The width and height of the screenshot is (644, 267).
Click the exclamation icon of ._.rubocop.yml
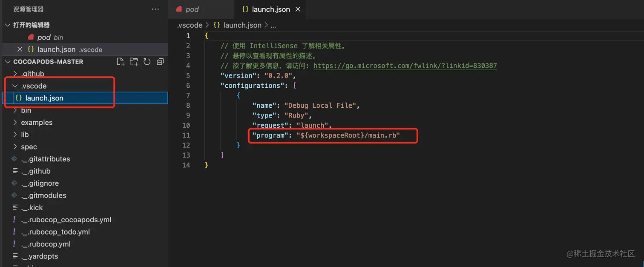pos(14,244)
